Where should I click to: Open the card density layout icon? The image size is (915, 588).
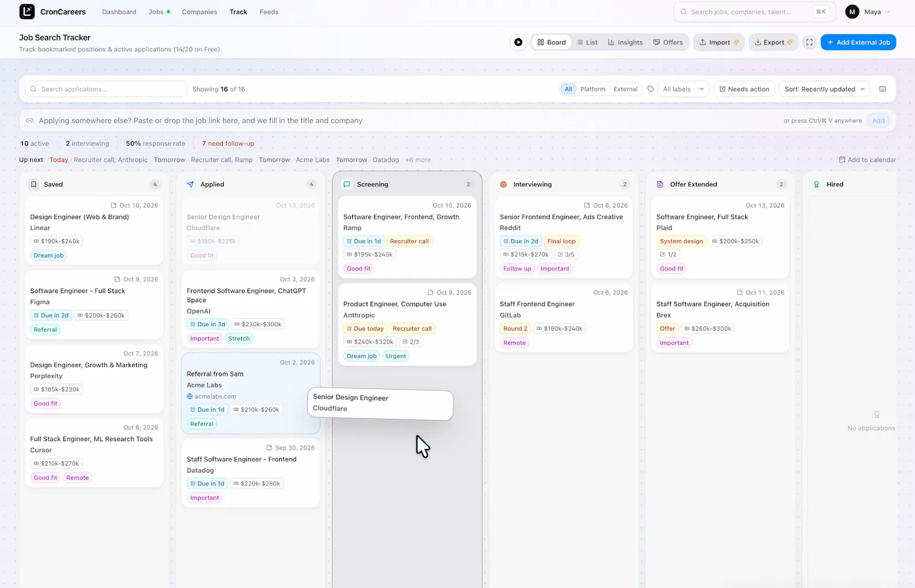tap(882, 89)
